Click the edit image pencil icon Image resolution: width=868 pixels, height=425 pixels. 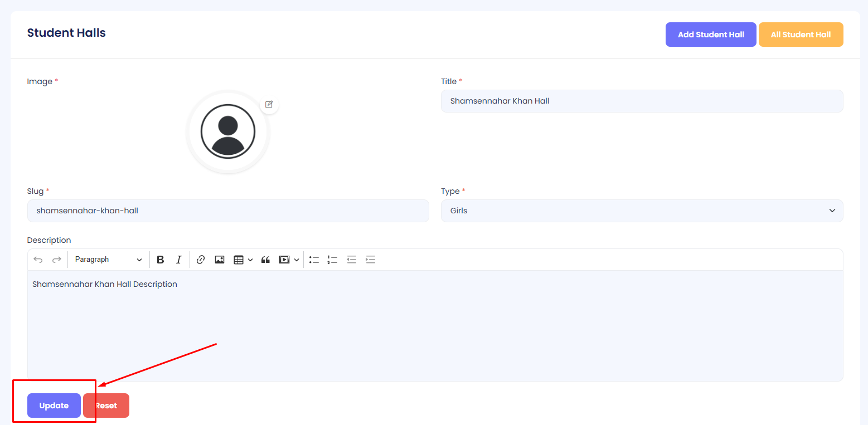[x=269, y=104]
